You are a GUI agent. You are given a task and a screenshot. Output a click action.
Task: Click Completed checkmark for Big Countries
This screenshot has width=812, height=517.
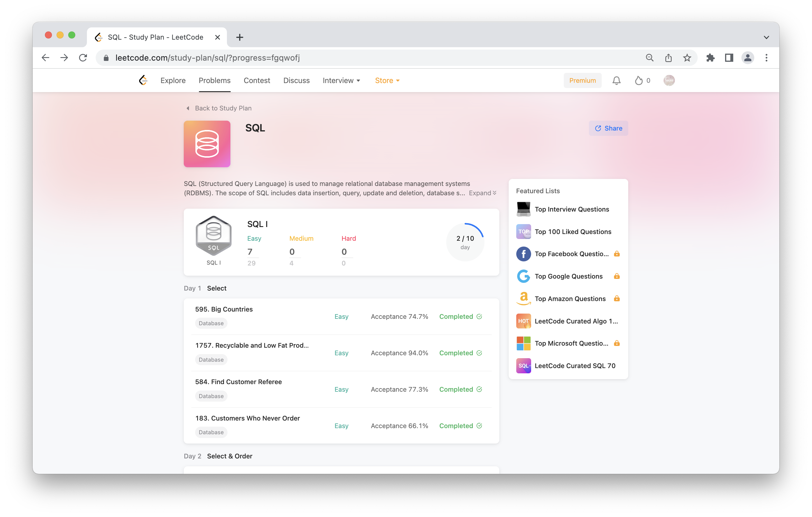point(479,316)
